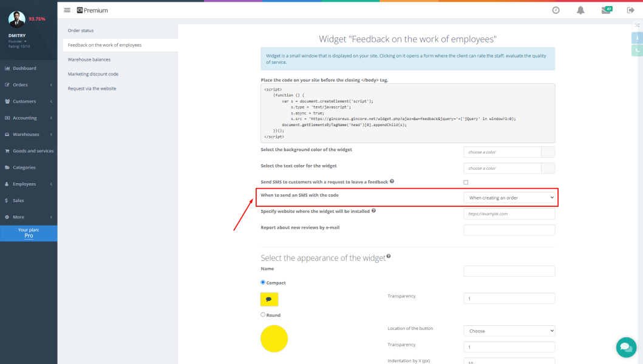Click help icon beside widget appearance heading
The height and width of the screenshot is (364, 643).
click(x=388, y=257)
